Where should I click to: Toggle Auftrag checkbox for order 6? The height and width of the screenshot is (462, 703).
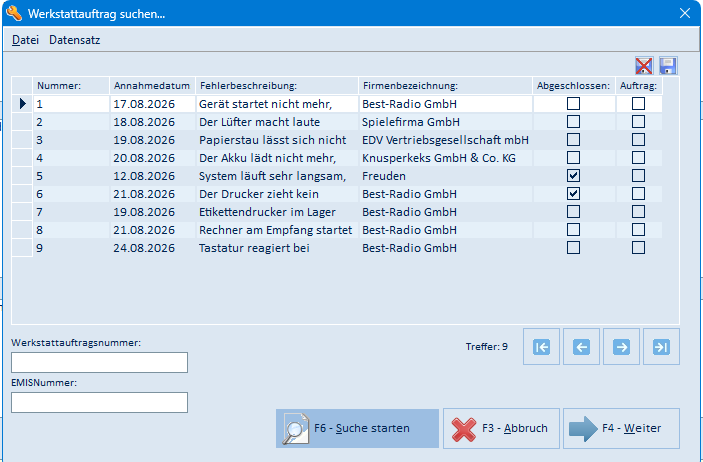(x=638, y=193)
